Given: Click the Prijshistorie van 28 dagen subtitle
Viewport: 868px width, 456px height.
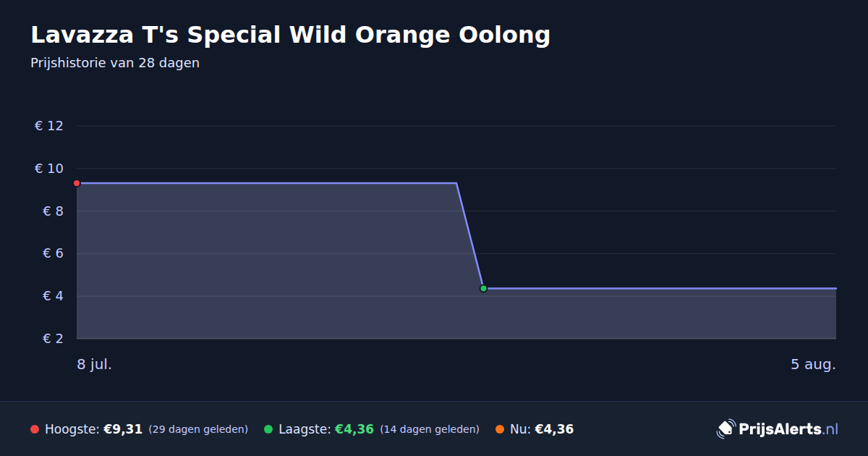Looking at the screenshot, I should coord(115,63).
